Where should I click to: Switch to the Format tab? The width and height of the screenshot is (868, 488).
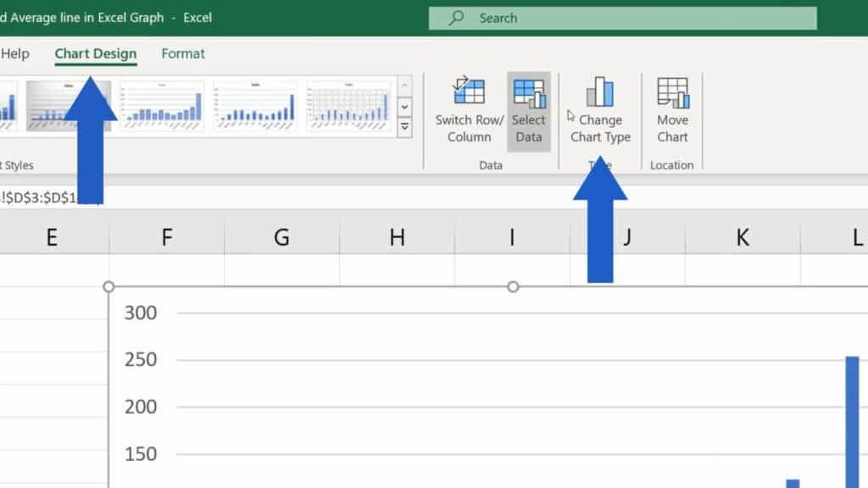point(183,53)
